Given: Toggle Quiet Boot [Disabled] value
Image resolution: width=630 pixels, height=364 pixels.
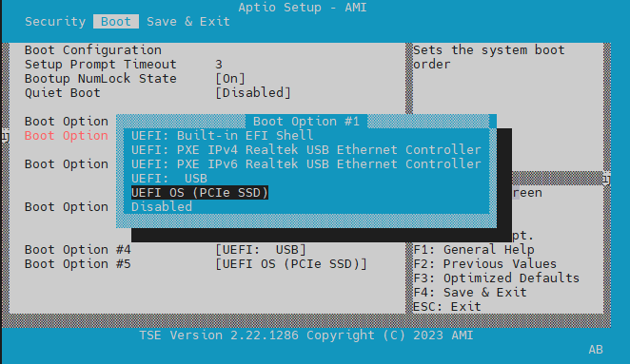Looking at the screenshot, I should click(253, 93).
